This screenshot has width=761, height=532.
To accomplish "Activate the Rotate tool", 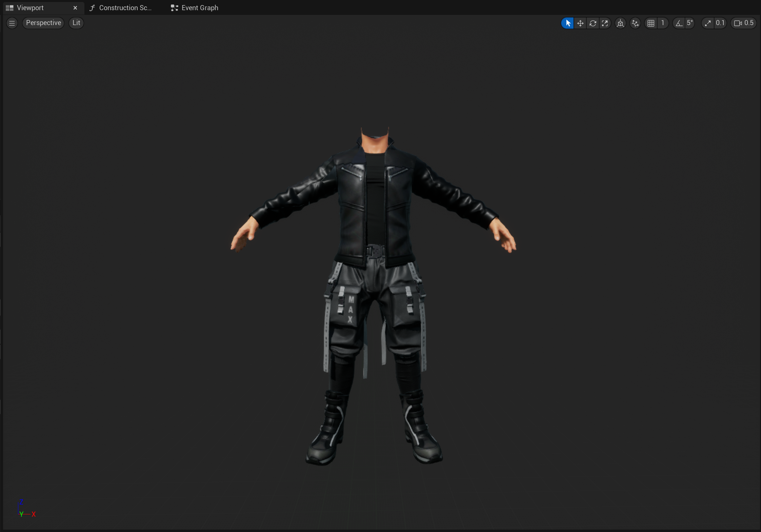I will coord(593,23).
